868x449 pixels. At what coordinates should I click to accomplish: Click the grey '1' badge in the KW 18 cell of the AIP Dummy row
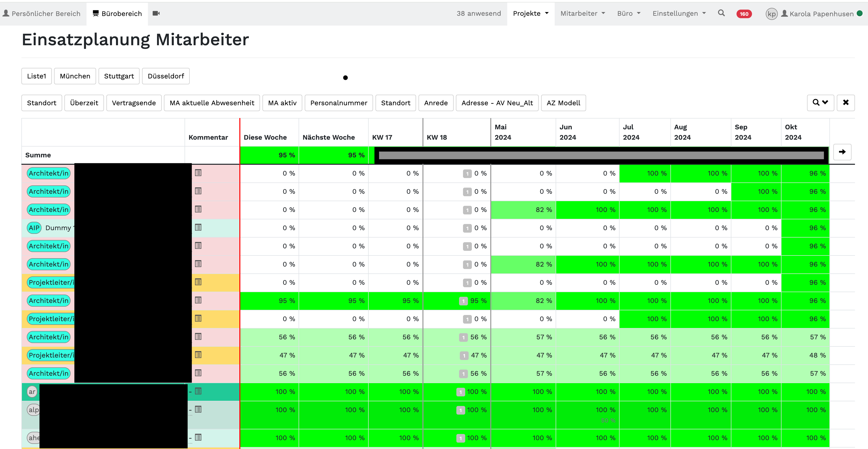[x=467, y=228]
